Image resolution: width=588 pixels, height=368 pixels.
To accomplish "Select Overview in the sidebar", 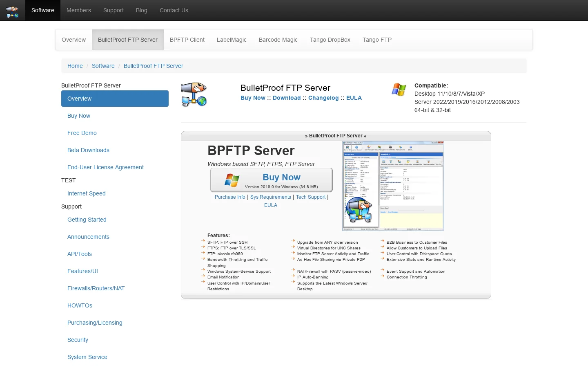I will tap(115, 99).
